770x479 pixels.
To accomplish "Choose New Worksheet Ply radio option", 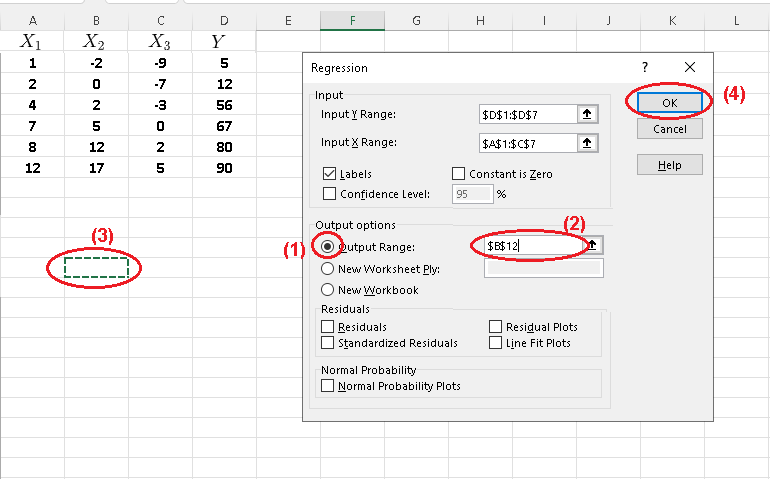I will click(327, 268).
